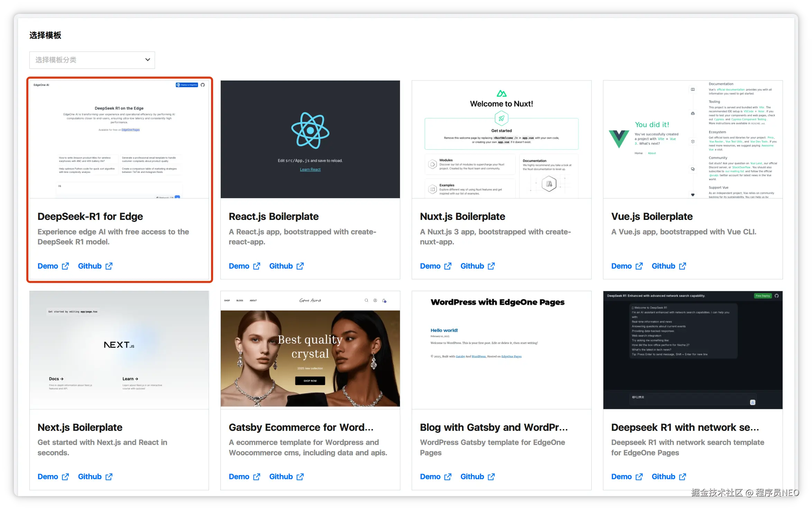The width and height of the screenshot is (812, 510).
Task: Click external-link icon next to React.js Demo
Action: pos(257,266)
